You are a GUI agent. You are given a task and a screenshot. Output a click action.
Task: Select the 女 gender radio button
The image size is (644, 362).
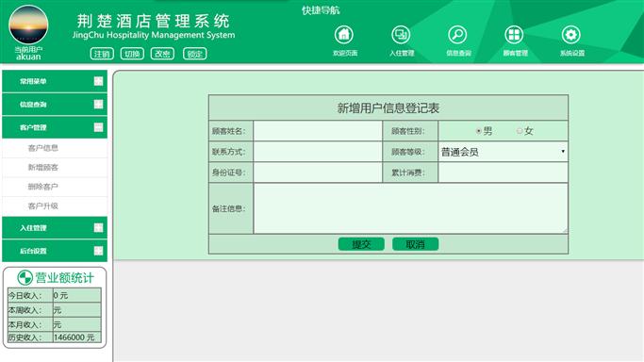[x=520, y=131]
